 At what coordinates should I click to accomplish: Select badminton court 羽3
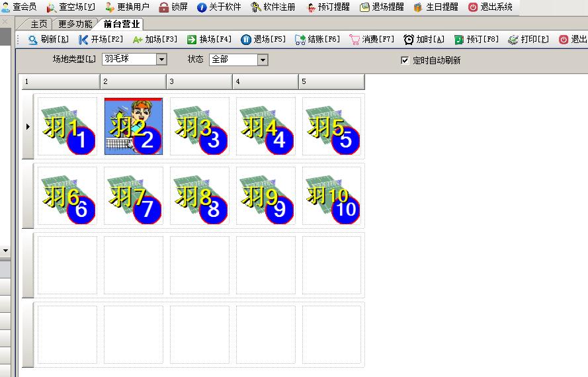click(x=200, y=126)
